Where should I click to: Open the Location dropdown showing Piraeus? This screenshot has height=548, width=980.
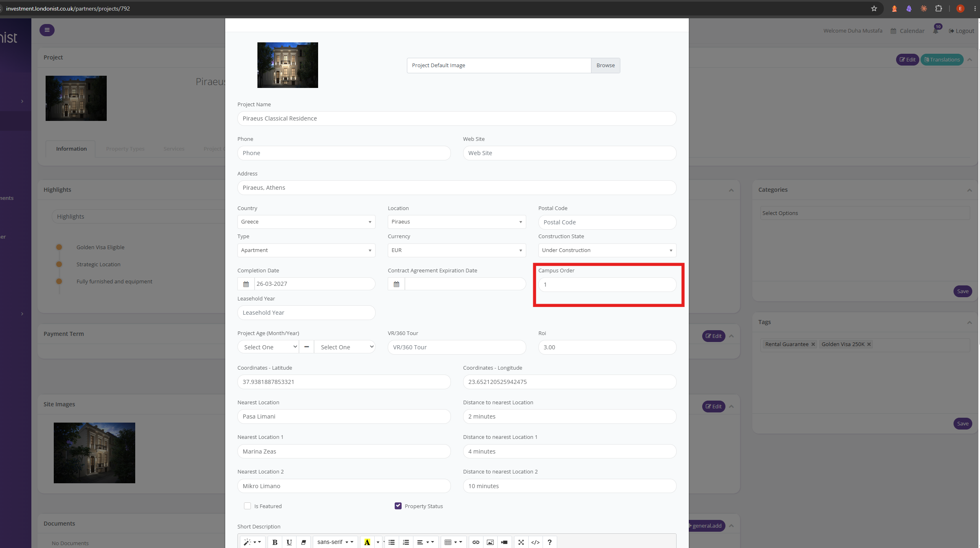(457, 222)
